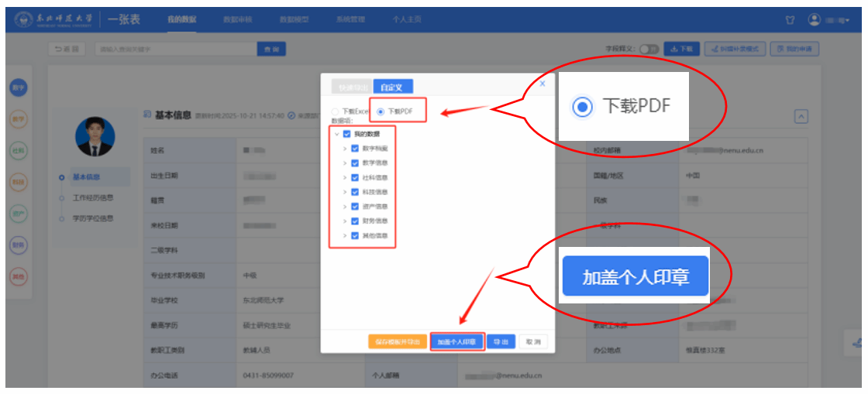Switch to the 快速导出 tab
Screen dimensions: 868x394
point(351,87)
